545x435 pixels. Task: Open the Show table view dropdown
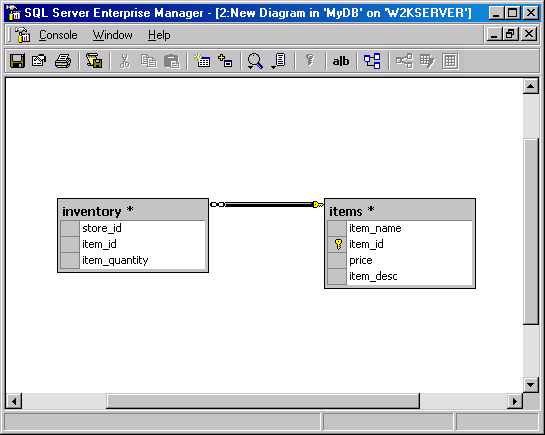click(278, 61)
